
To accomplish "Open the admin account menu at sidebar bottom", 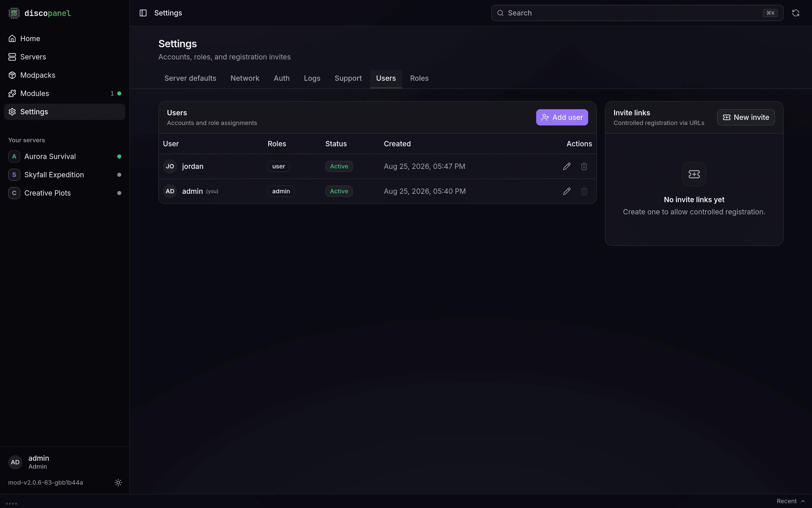I will pyautogui.click(x=64, y=462).
